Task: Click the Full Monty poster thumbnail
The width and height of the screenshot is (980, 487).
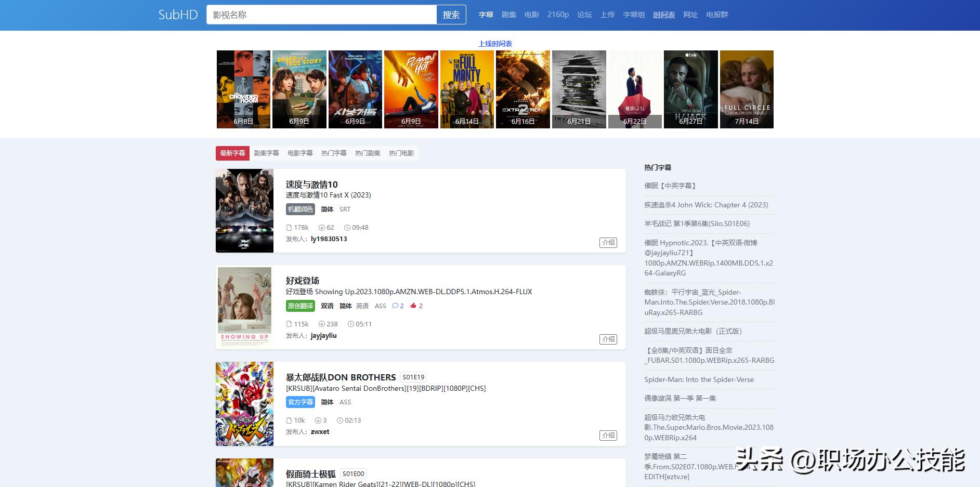Action: pos(467,89)
